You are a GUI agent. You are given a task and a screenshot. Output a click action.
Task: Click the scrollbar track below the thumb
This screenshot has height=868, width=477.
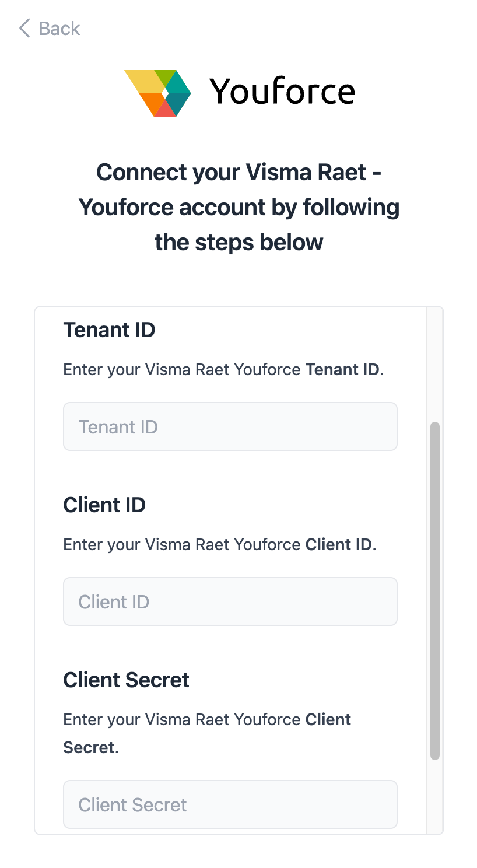[434, 797]
